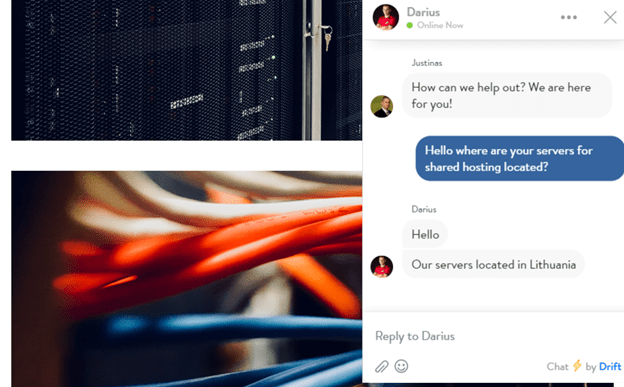This screenshot has height=387, width=624.
Task: Click Justinas's avatar beside his message
Action: coord(382,106)
